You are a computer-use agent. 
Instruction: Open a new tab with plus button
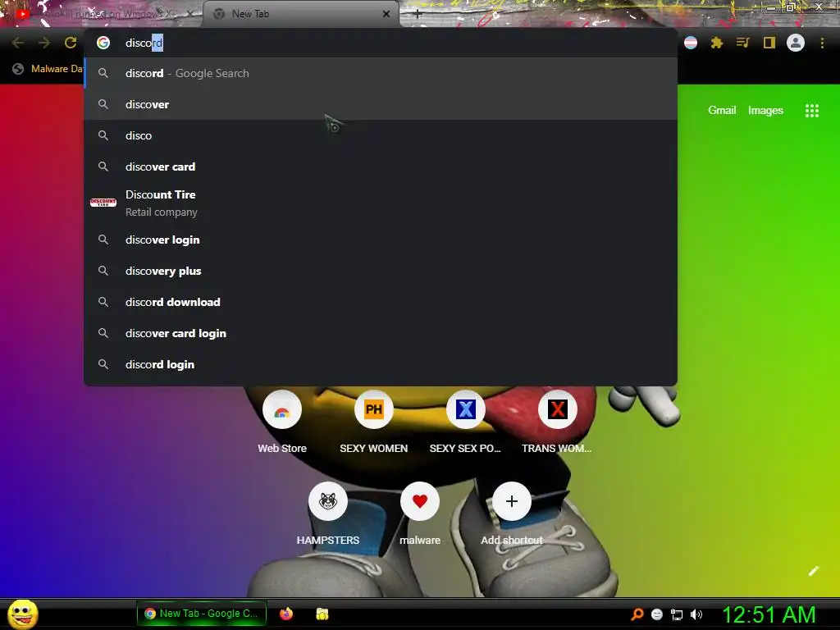[418, 14]
